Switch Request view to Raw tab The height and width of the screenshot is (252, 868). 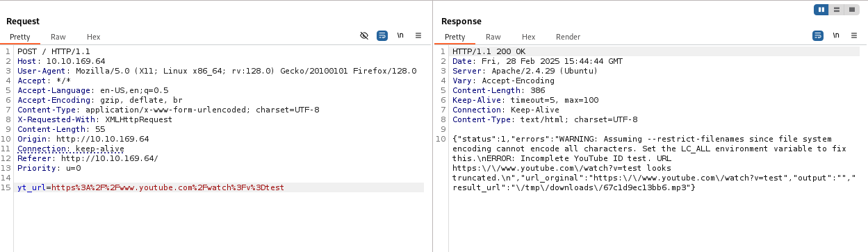point(58,37)
